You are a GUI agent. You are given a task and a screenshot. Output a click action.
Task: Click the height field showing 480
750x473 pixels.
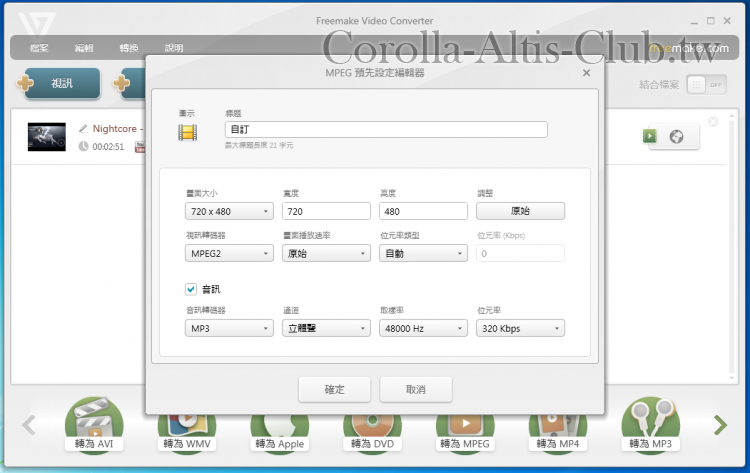[x=423, y=211]
